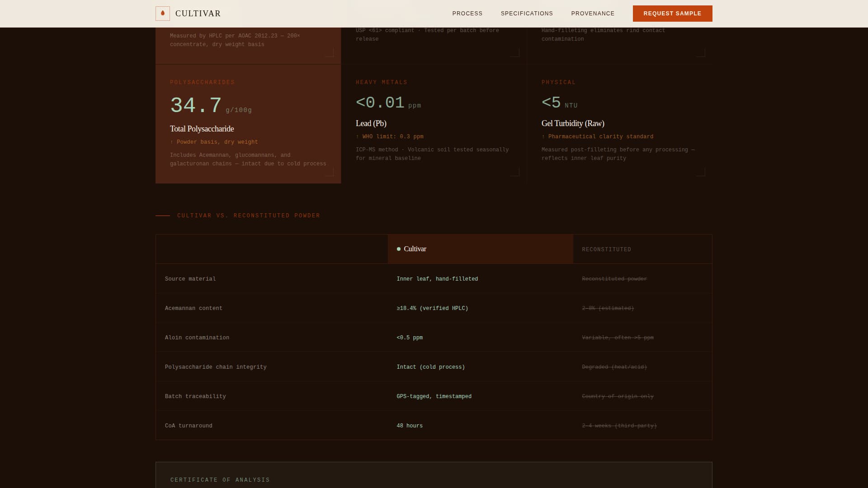Click the 'HEAVY METALS' category label
The height and width of the screenshot is (488, 868).
[382, 82]
